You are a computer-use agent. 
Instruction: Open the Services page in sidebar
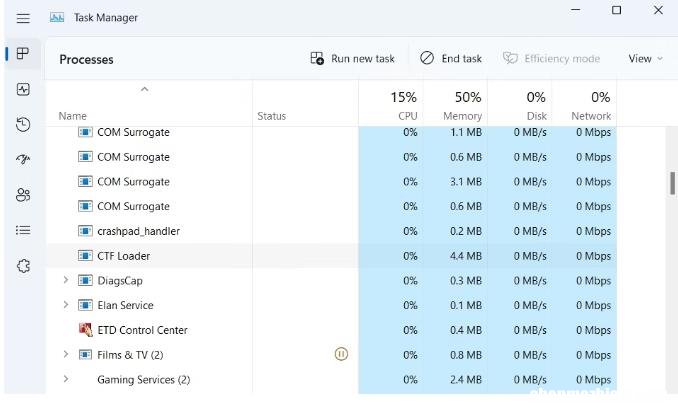(x=23, y=265)
